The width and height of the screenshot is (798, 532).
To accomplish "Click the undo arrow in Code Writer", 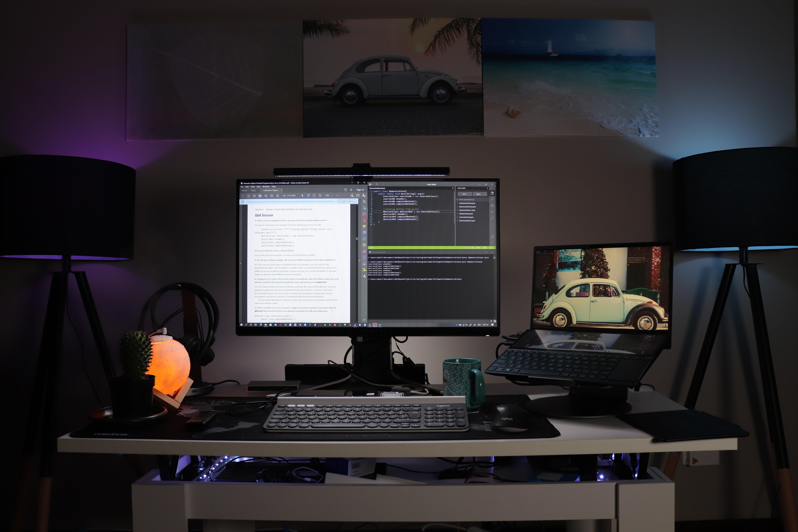I will point(377,184).
